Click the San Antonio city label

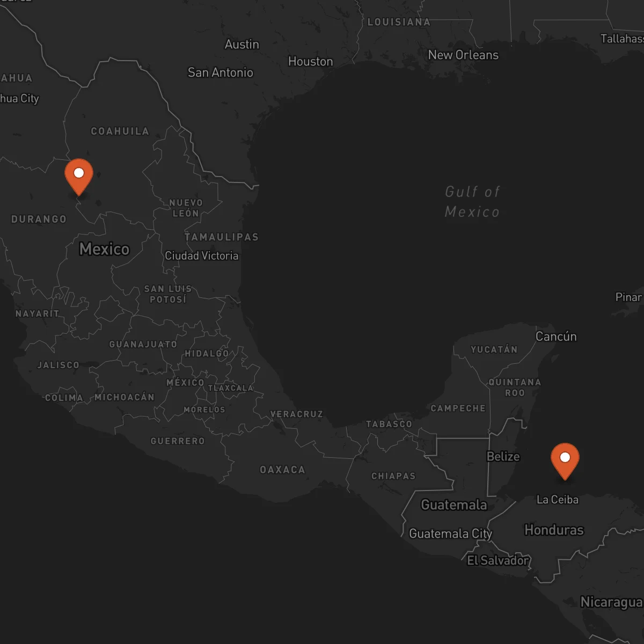[220, 72]
